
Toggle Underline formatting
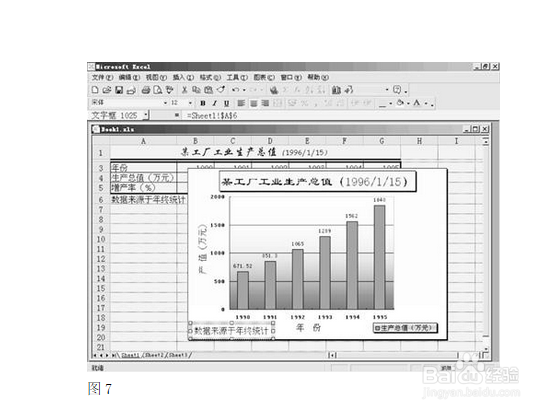point(227,103)
